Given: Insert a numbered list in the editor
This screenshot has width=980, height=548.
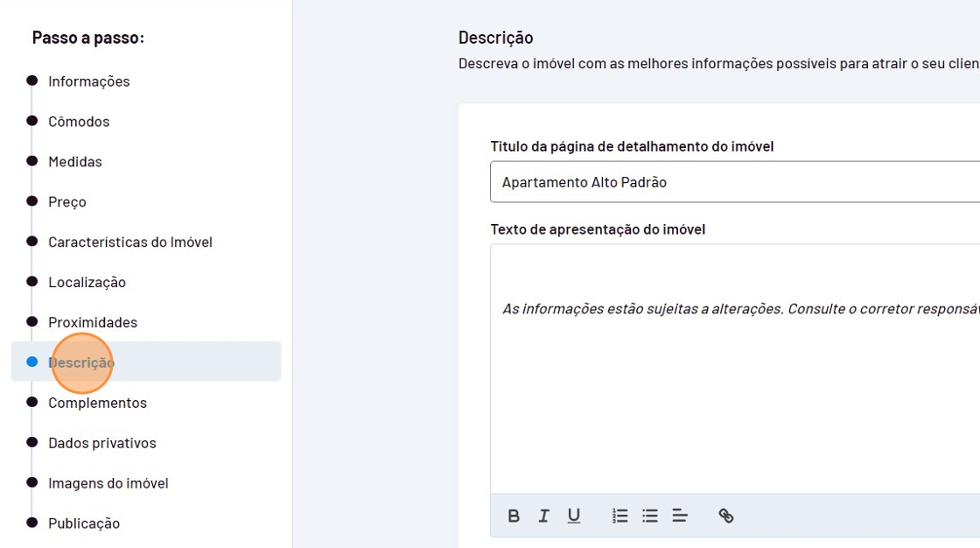Looking at the screenshot, I should point(620,516).
